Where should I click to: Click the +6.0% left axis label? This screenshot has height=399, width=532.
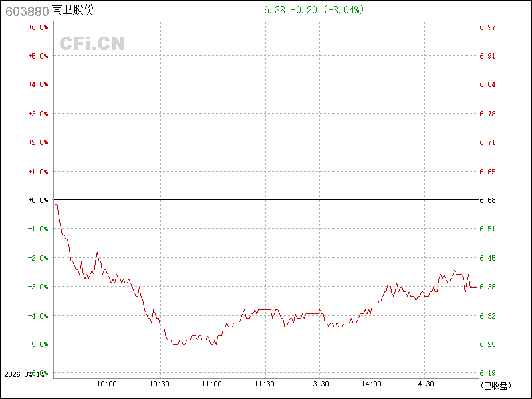(x=38, y=27)
